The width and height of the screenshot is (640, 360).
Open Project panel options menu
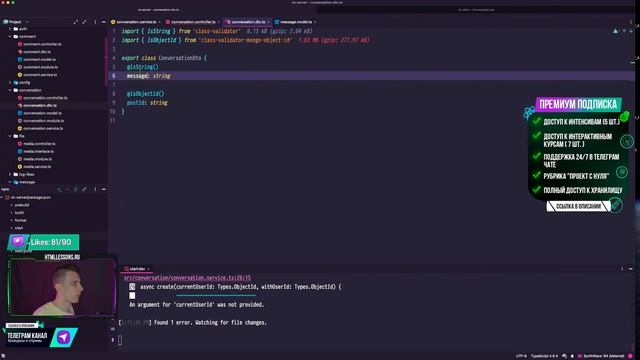click(x=95, y=22)
